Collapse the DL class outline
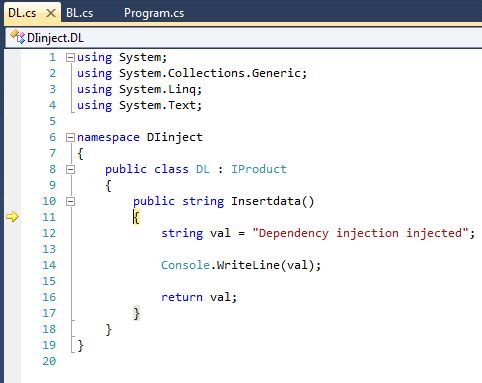This screenshot has height=383, width=482. click(70, 170)
